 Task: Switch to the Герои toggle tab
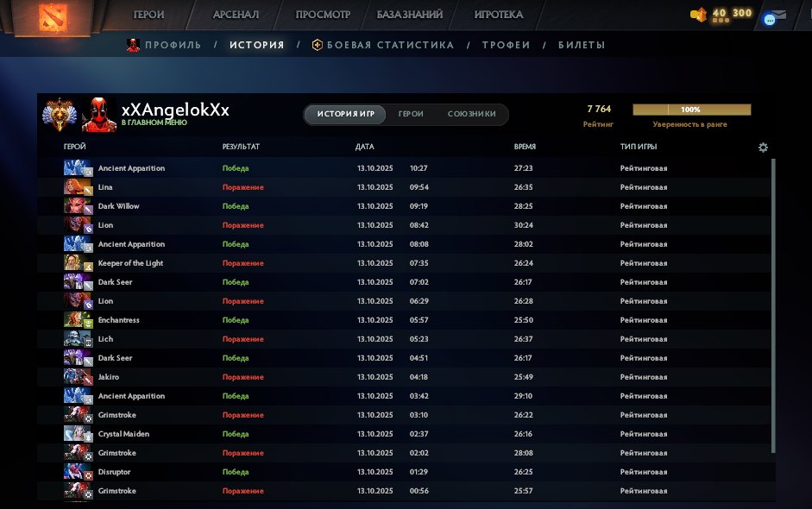coord(411,115)
